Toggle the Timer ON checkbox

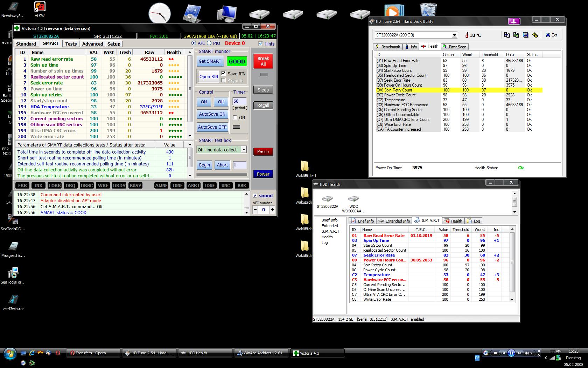tap(235, 117)
